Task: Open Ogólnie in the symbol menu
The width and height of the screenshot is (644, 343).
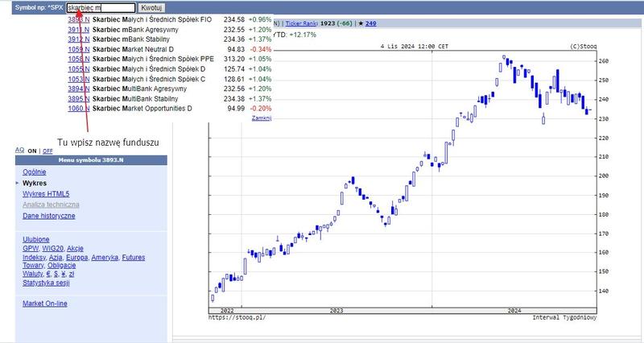Action: (35, 171)
